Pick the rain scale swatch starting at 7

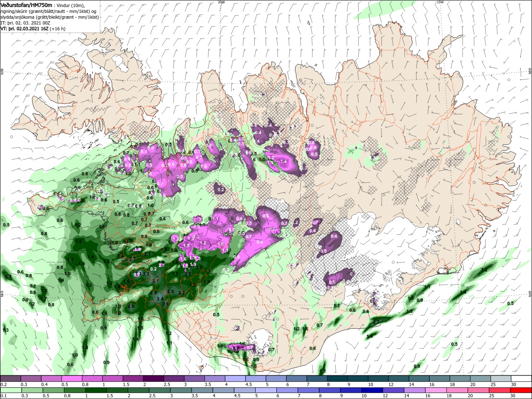pyautogui.click(x=308, y=390)
